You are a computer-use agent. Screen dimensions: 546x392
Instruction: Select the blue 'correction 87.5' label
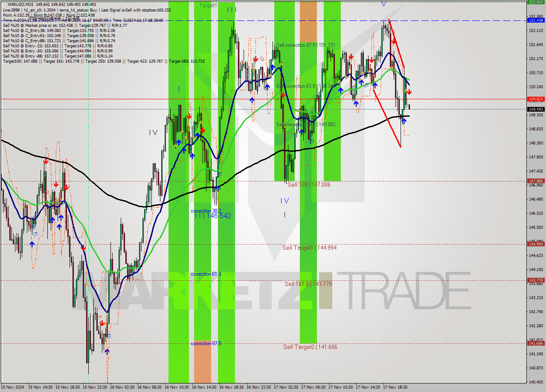point(206,343)
